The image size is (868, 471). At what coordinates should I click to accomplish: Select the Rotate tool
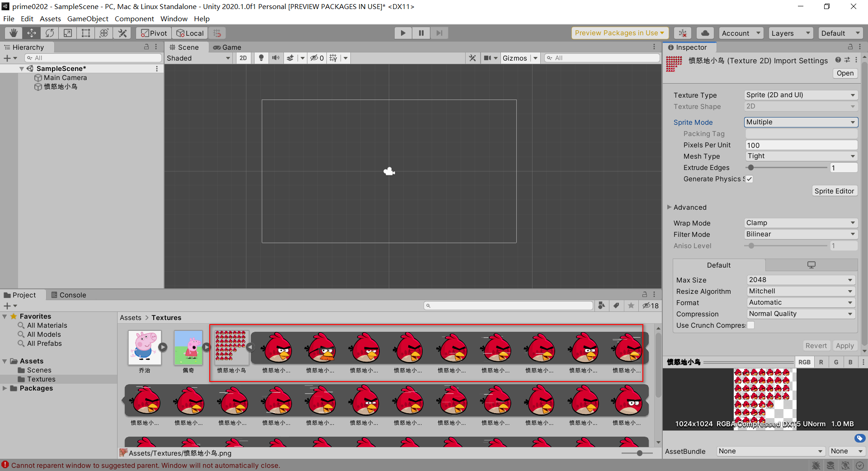point(50,33)
